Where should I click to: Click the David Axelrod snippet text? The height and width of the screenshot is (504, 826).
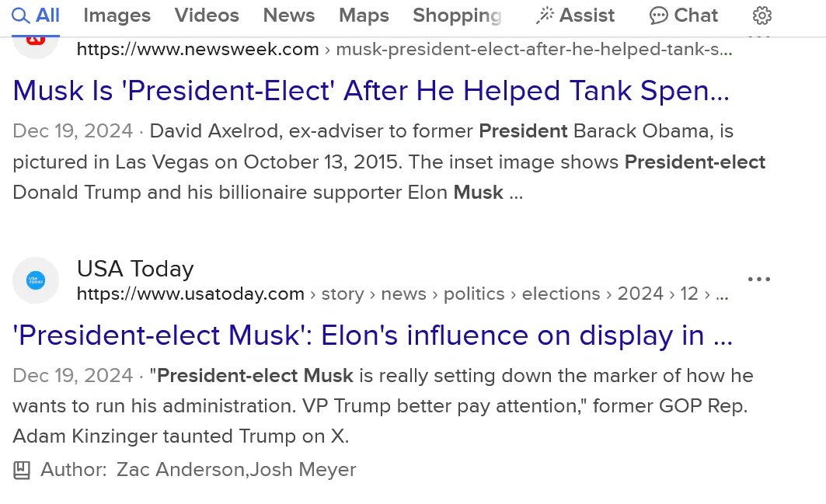[x=389, y=162]
